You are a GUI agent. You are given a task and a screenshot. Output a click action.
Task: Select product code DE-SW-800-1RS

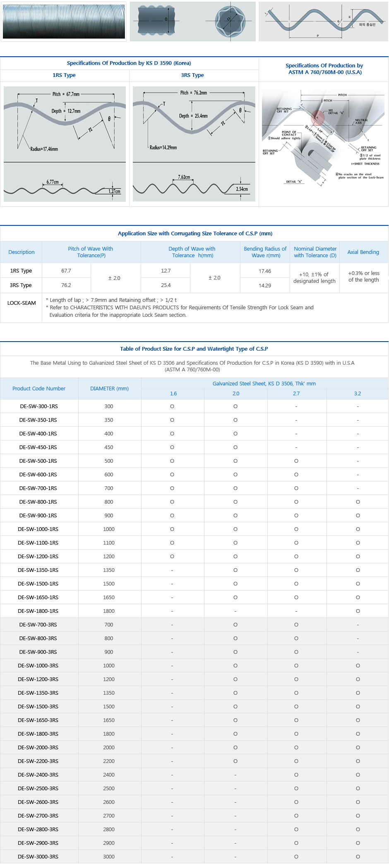[x=38, y=502]
